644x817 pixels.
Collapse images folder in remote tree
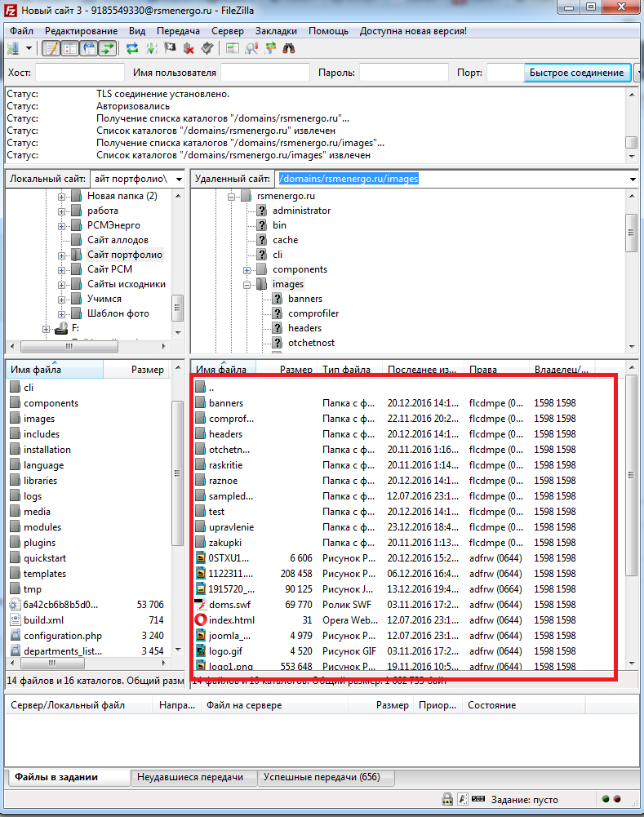[247, 285]
